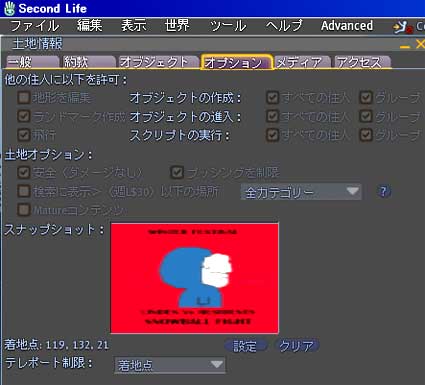Viewport: 425px width, 385px height.
Task: Toggle the 安全（ダメージなし）checkbox
Action: 24,172
